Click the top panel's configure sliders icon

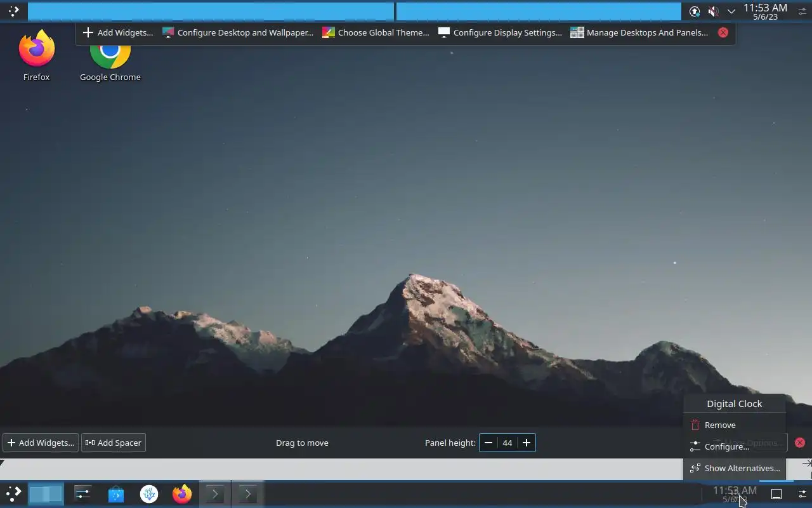tap(802, 11)
